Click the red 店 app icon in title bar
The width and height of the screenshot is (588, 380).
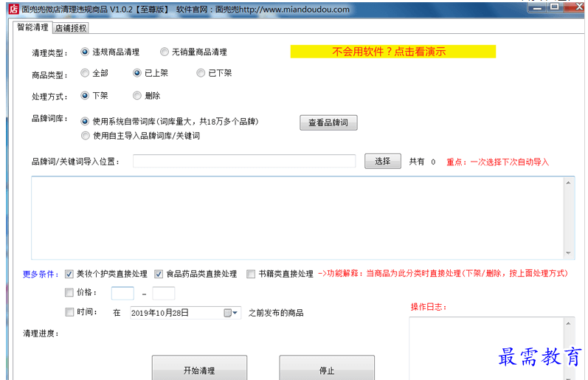[13, 9]
